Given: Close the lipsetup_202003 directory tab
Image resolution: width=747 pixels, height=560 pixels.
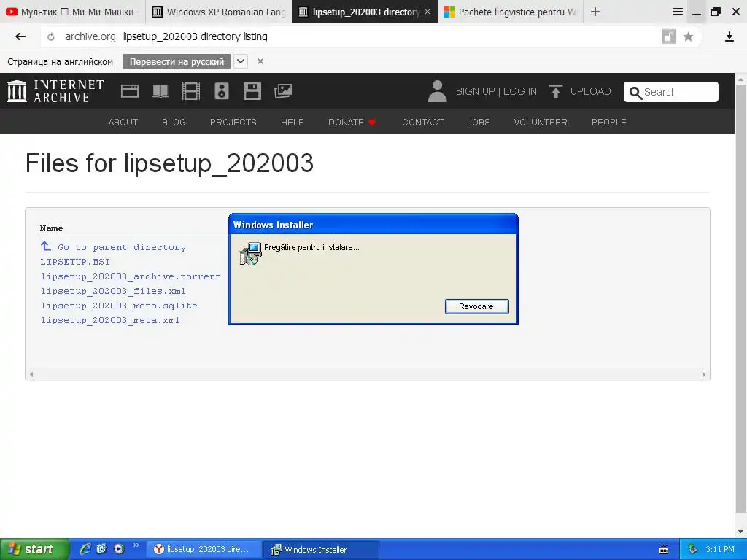Looking at the screenshot, I should [x=427, y=12].
